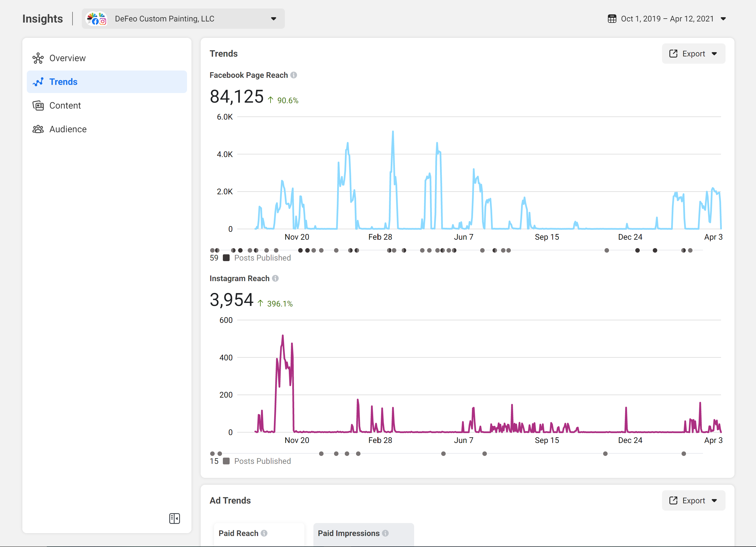Open the Audience people icon
756x547 pixels.
point(38,129)
